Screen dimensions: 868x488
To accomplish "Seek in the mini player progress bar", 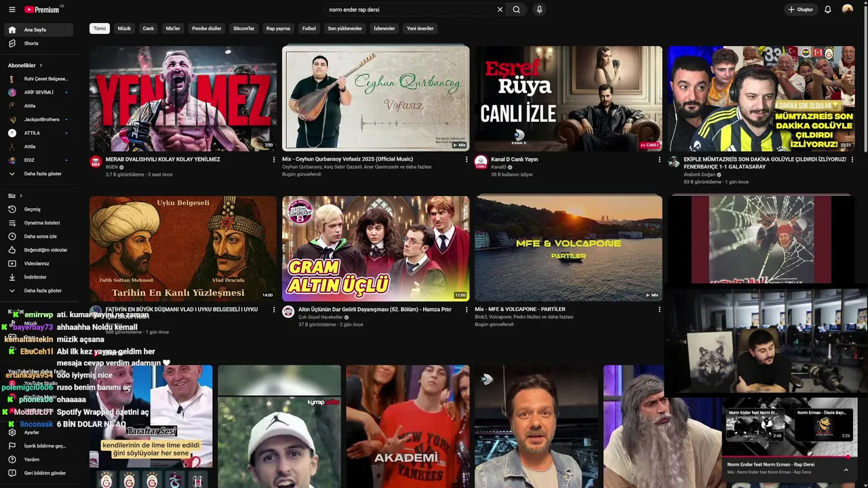I will pos(790,457).
